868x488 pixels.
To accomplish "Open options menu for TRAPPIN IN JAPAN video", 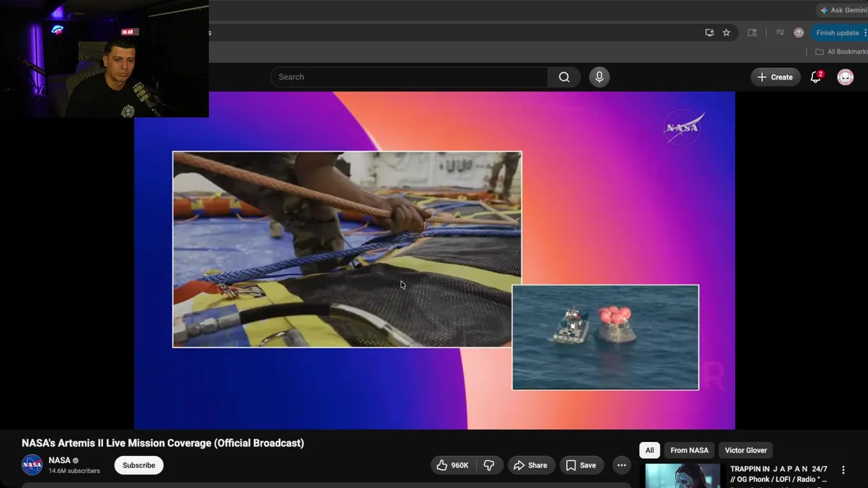I will tap(844, 470).
